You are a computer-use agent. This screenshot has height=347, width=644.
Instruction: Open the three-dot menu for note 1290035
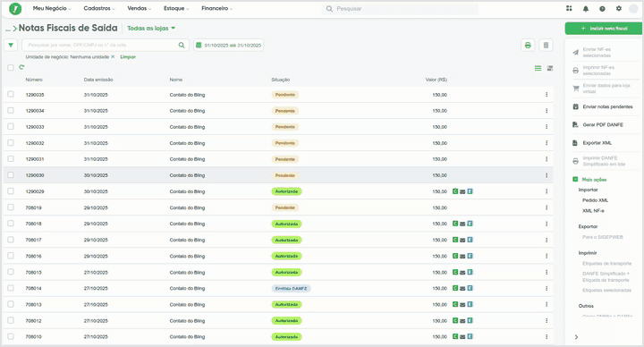[x=547, y=95]
